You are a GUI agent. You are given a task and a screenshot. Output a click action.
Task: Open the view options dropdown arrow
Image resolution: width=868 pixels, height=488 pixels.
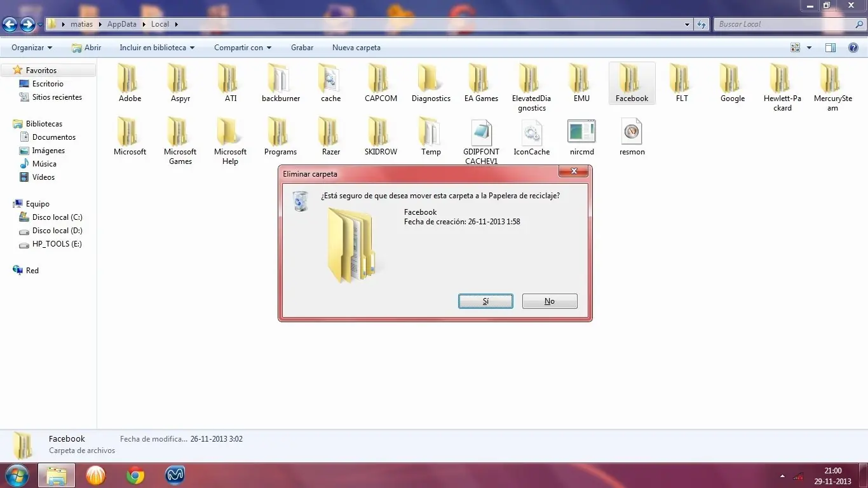coord(809,48)
